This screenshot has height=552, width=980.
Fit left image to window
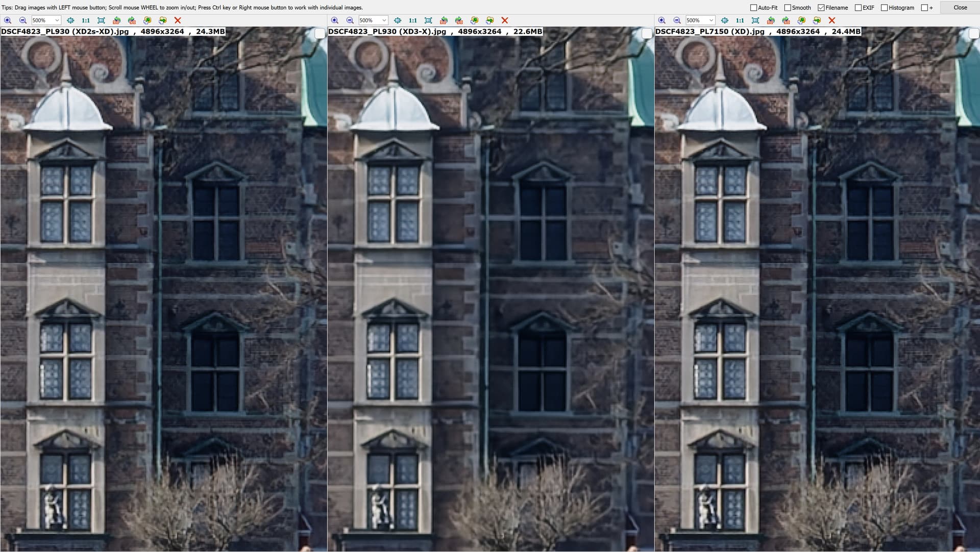101,20
